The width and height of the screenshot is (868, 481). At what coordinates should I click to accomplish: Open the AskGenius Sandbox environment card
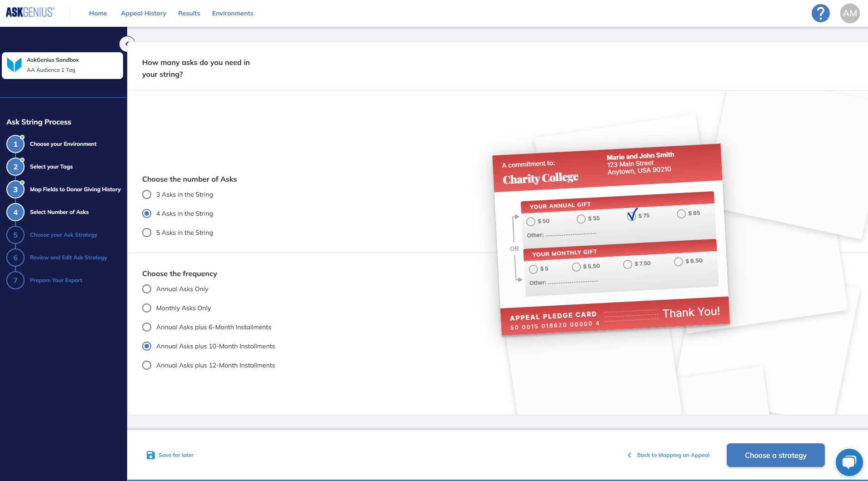(x=63, y=65)
